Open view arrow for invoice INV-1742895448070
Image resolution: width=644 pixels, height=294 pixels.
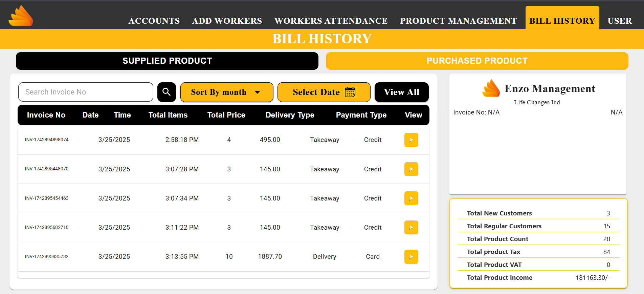point(411,169)
